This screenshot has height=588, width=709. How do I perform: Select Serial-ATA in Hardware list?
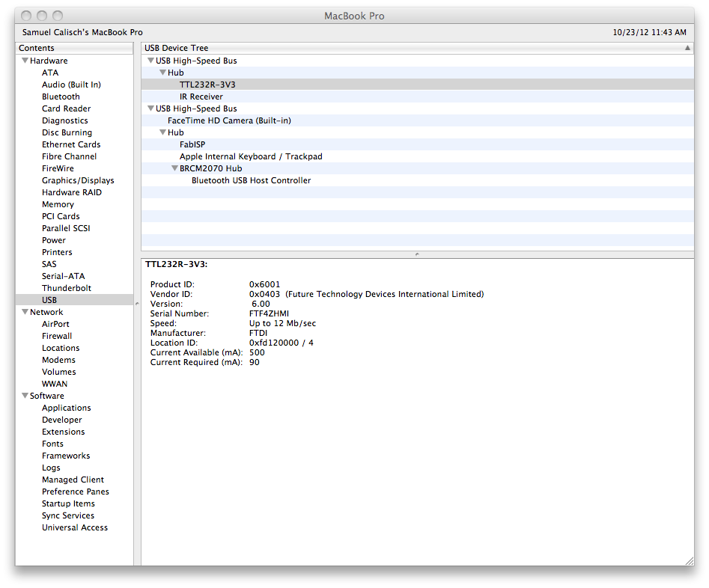coord(64,276)
